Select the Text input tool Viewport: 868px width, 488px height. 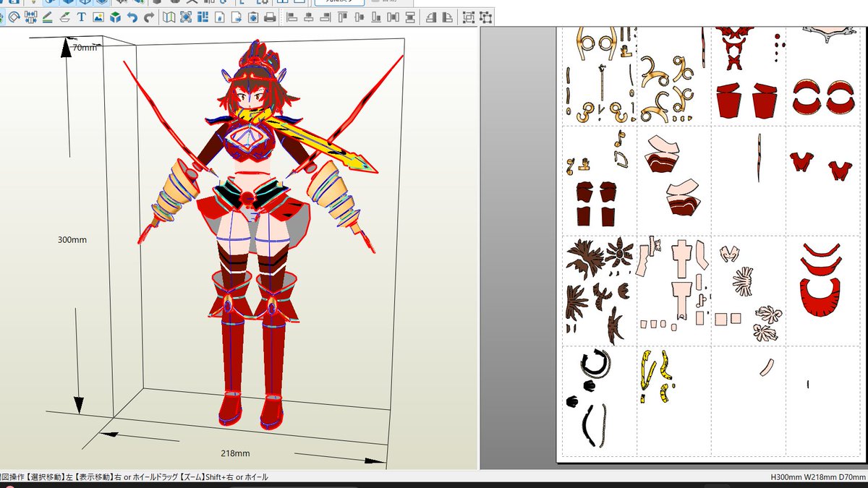[81, 17]
